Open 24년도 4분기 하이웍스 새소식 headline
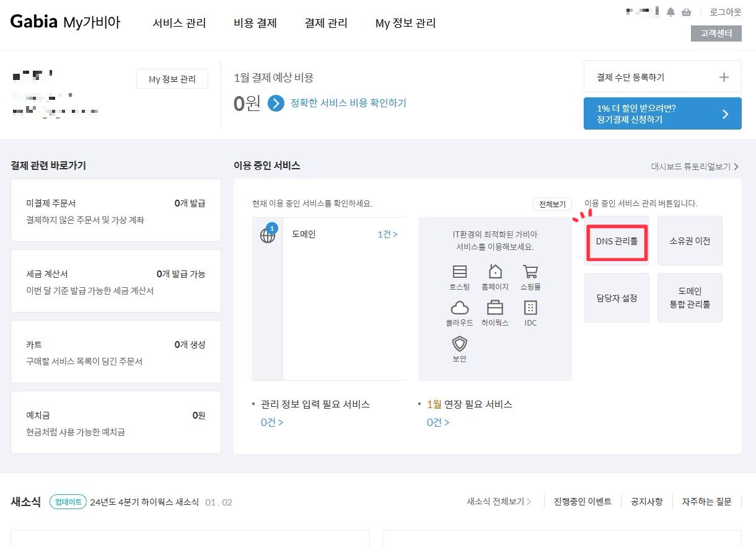 144,502
